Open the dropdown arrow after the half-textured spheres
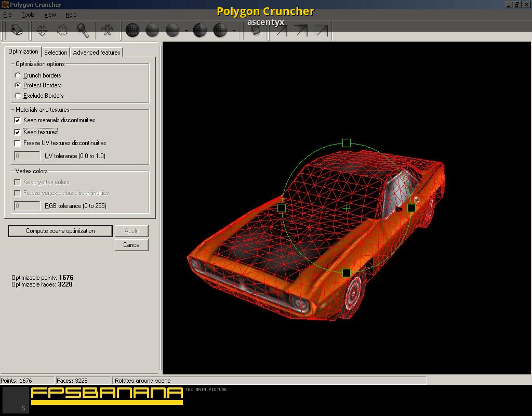The image size is (532, 416). click(x=234, y=31)
